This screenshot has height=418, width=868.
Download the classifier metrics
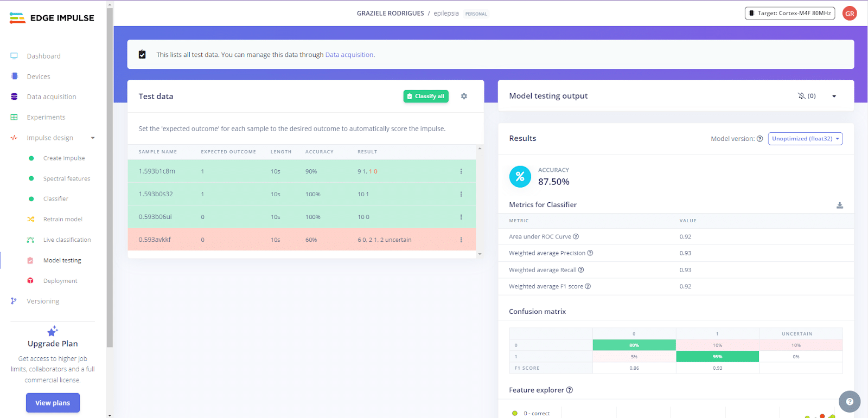pos(839,205)
